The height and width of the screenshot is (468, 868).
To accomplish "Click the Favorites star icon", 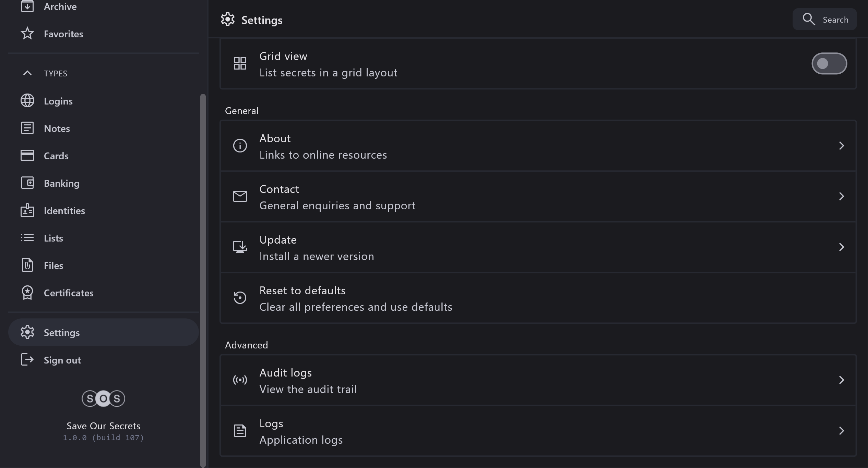I will click(x=27, y=34).
